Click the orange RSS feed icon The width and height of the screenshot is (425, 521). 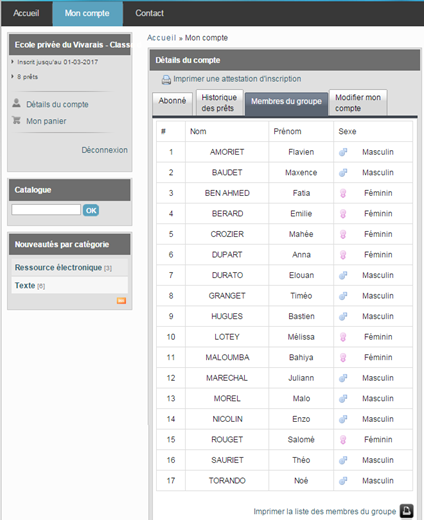point(121,301)
